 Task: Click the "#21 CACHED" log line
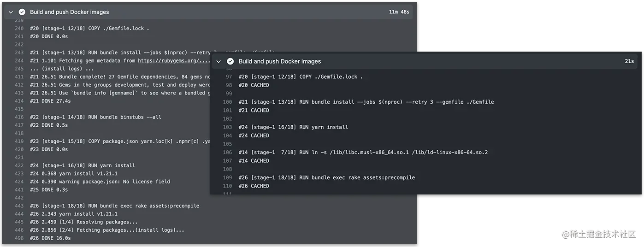click(x=254, y=111)
